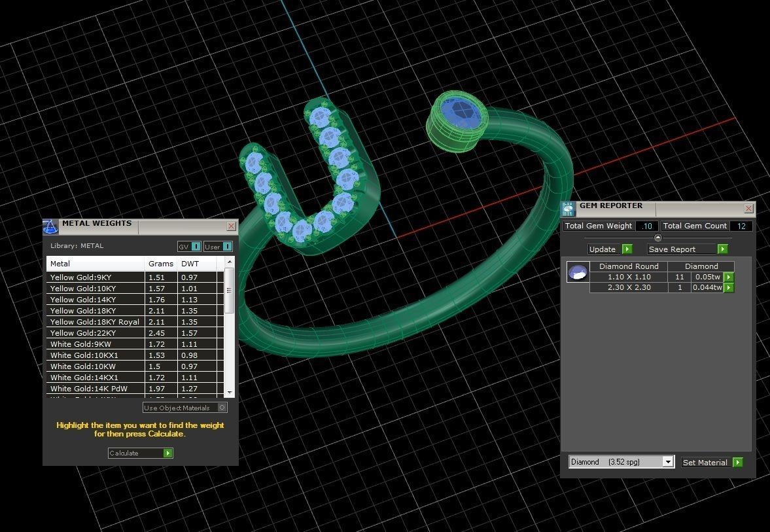Click the Metal Weights flask icon
Viewport: 770px width, 532px height.
(x=50, y=227)
